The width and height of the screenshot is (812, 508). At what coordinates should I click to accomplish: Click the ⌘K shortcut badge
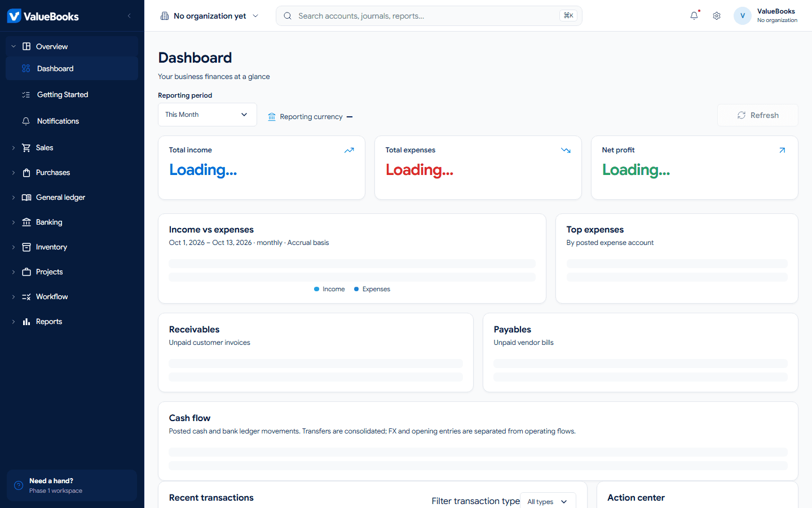(568, 16)
